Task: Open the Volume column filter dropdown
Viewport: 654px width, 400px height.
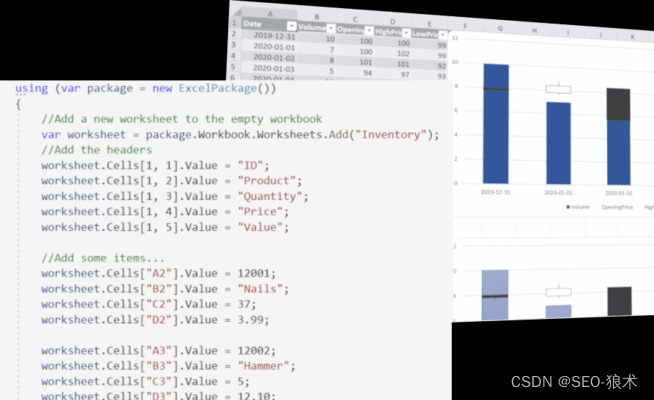Action: tap(331, 28)
